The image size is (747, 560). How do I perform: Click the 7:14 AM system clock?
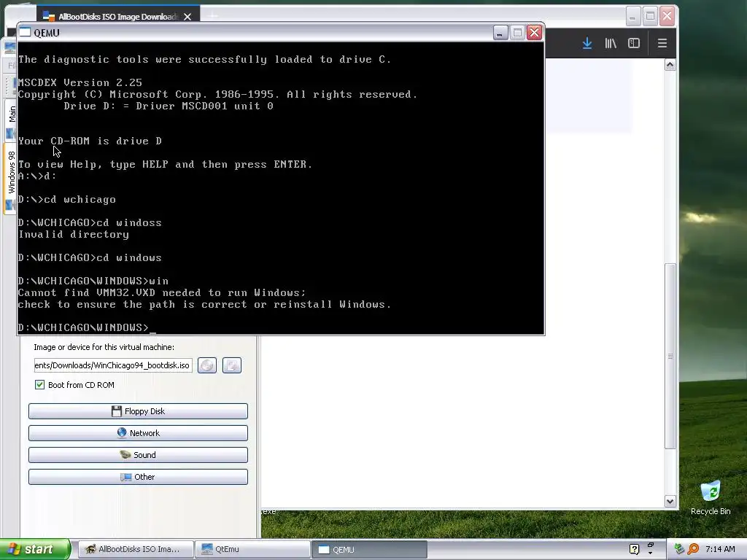720,549
